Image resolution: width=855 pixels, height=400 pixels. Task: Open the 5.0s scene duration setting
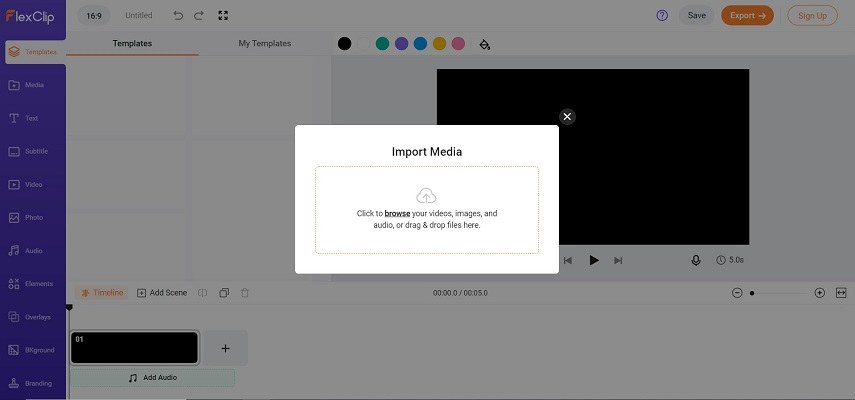(730, 260)
